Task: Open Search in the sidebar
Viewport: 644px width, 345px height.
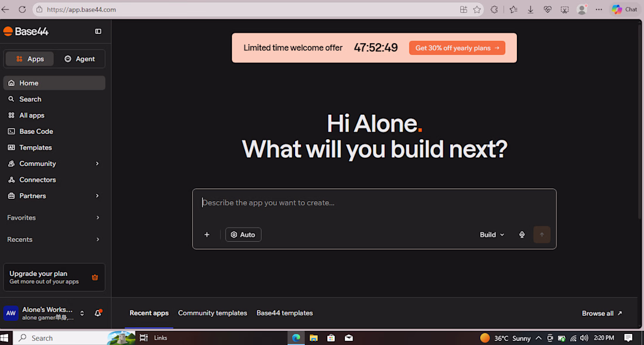Action: tap(54, 99)
